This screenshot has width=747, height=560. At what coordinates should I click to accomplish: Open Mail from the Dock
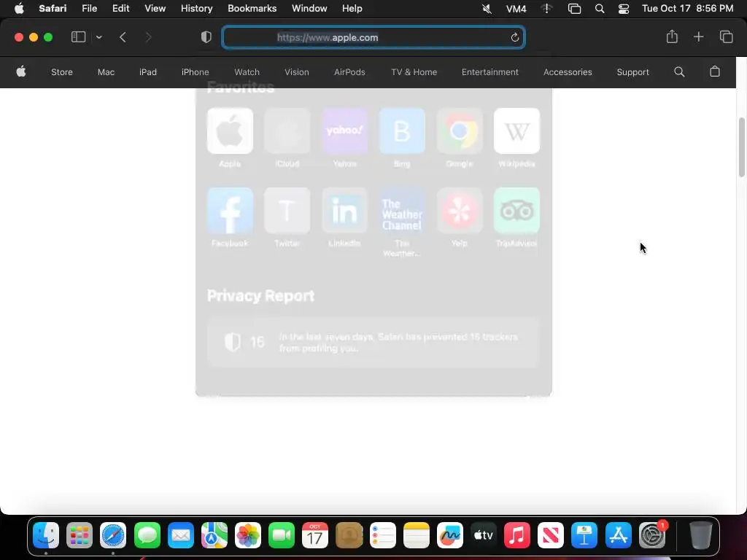[181, 535]
